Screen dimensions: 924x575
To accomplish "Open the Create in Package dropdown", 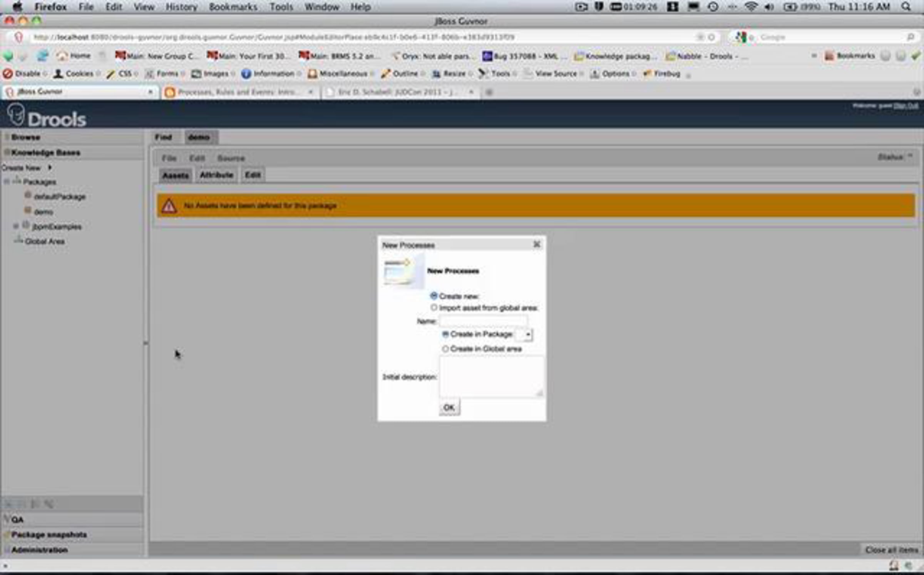I will point(524,334).
